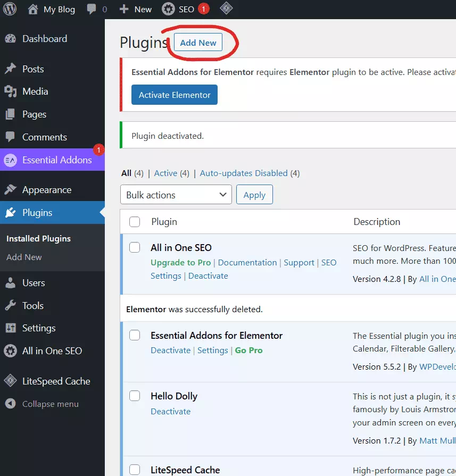Image resolution: width=456 pixels, height=476 pixels.
Task: Click the Plugin column header
Action: [164, 222]
